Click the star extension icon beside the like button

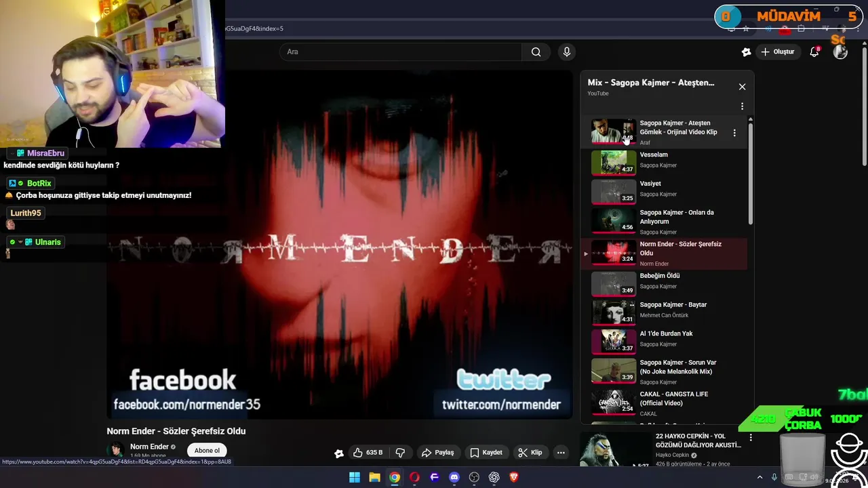coord(338,453)
